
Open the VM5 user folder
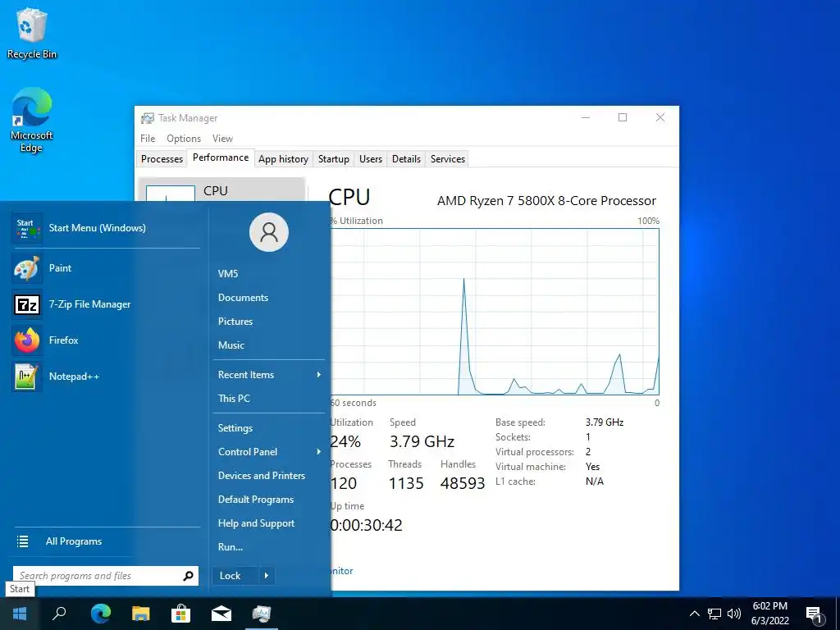pos(228,274)
